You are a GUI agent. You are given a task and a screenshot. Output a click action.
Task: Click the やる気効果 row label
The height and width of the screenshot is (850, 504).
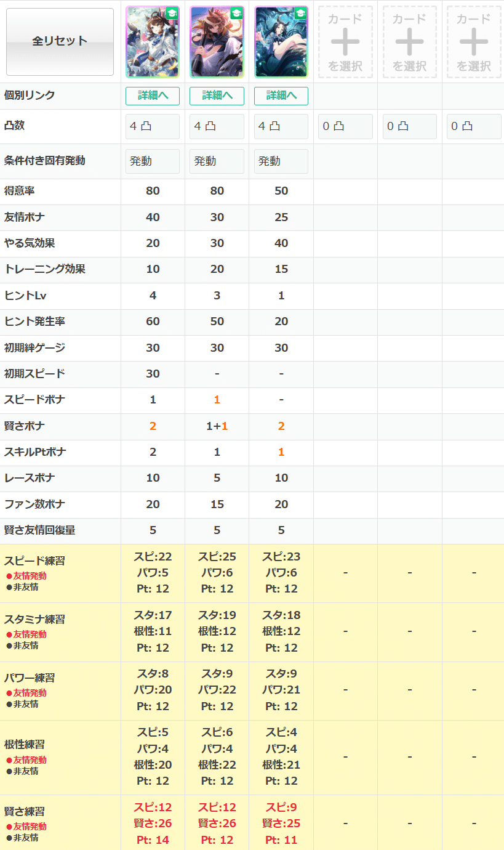click(30, 243)
